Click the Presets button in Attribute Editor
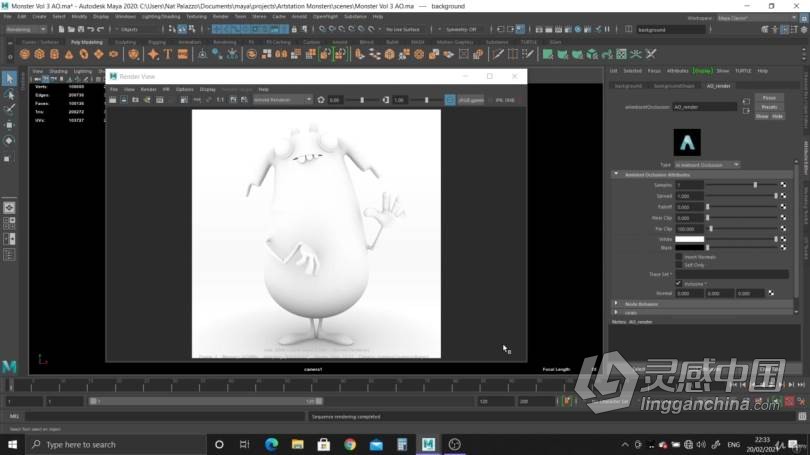810x455 pixels. click(x=769, y=107)
